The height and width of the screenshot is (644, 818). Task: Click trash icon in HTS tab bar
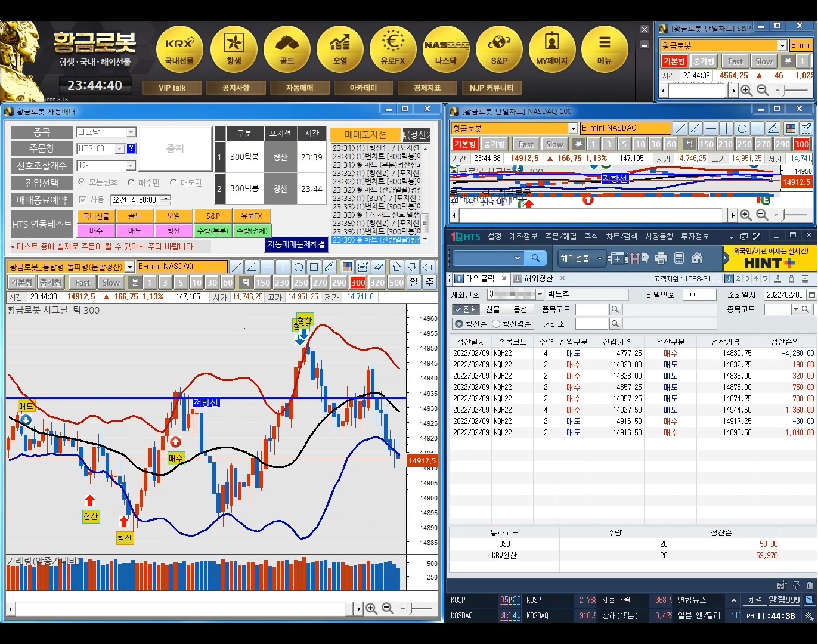791,278
